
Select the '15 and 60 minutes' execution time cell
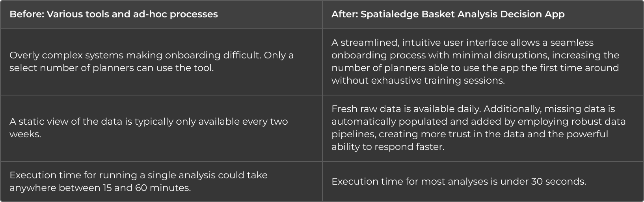pos(161,181)
